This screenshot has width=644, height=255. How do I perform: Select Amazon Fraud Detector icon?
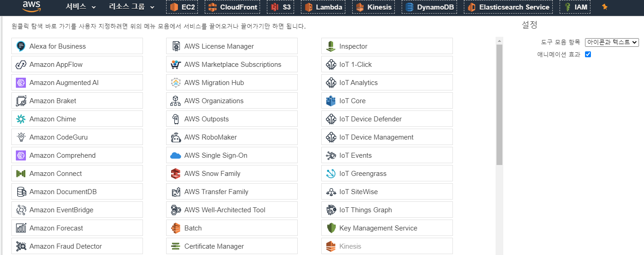coord(21,246)
